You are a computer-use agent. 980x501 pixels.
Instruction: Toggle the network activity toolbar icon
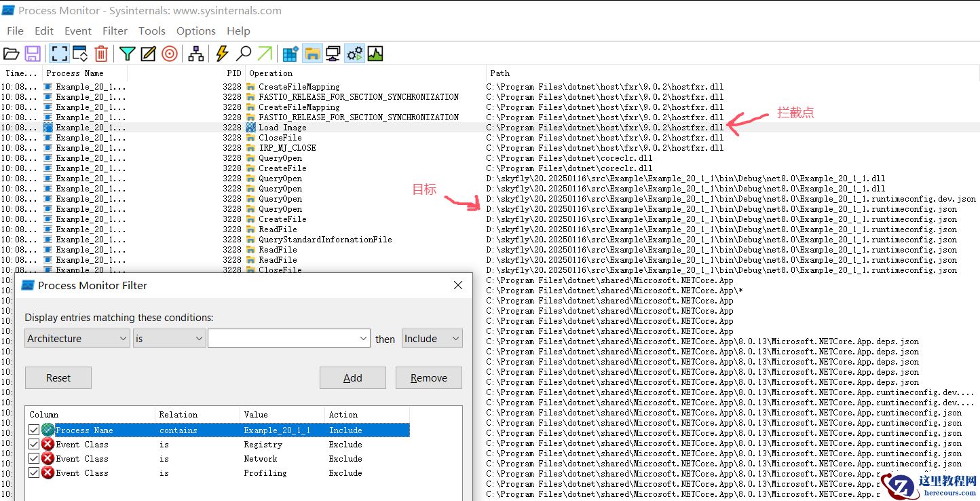point(333,54)
